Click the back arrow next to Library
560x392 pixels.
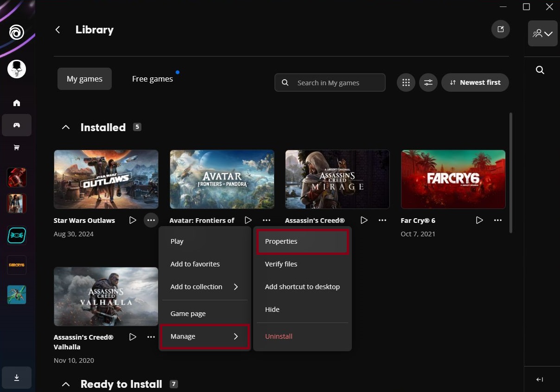click(x=58, y=30)
